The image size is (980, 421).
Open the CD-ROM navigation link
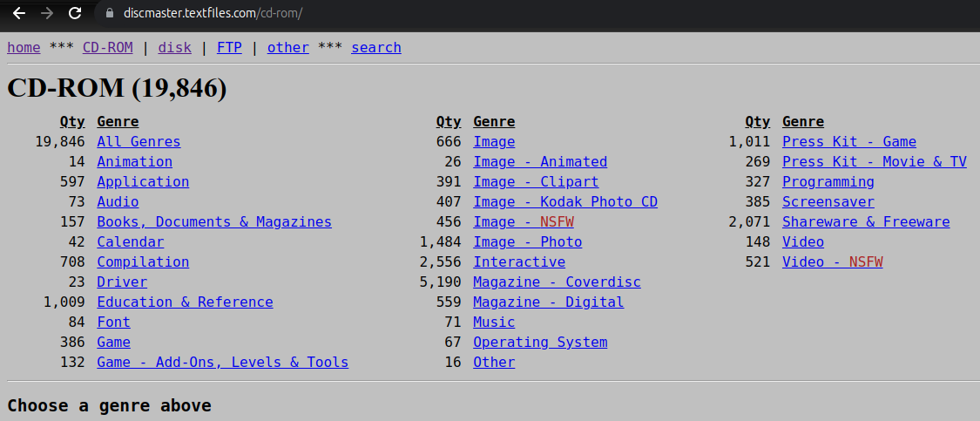coord(107,48)
